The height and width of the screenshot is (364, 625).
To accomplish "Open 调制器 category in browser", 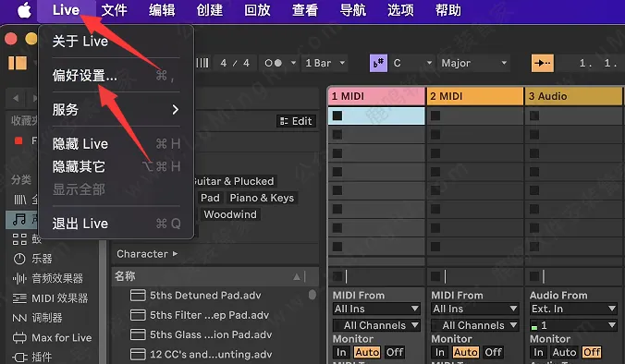I will tap(38, 318).
